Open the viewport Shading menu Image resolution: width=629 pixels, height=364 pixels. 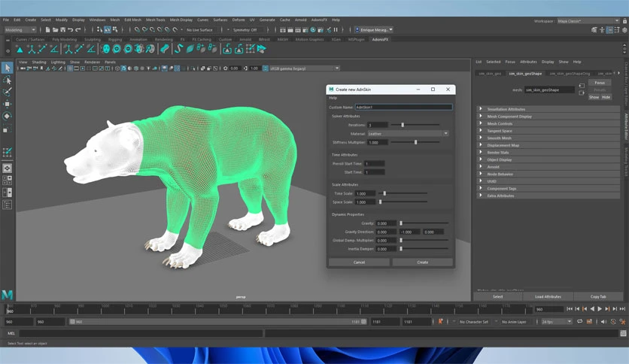pyautogui.click(x=39, y=62)
